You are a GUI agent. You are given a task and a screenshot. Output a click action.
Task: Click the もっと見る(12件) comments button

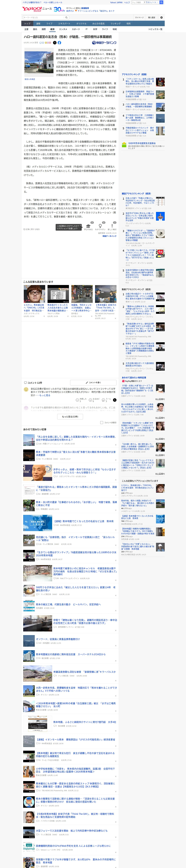[x=70, y=416]
